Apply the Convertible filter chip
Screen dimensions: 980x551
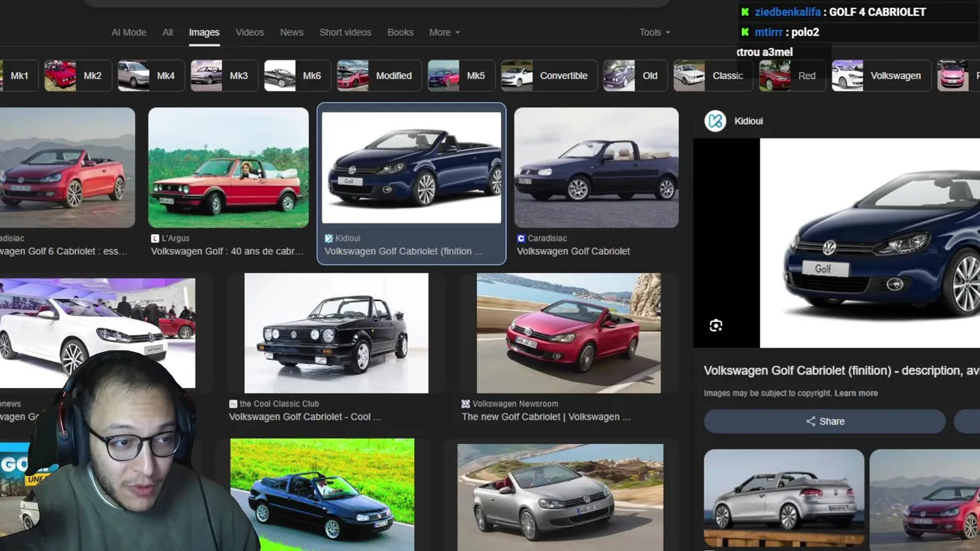pos(549,76)
